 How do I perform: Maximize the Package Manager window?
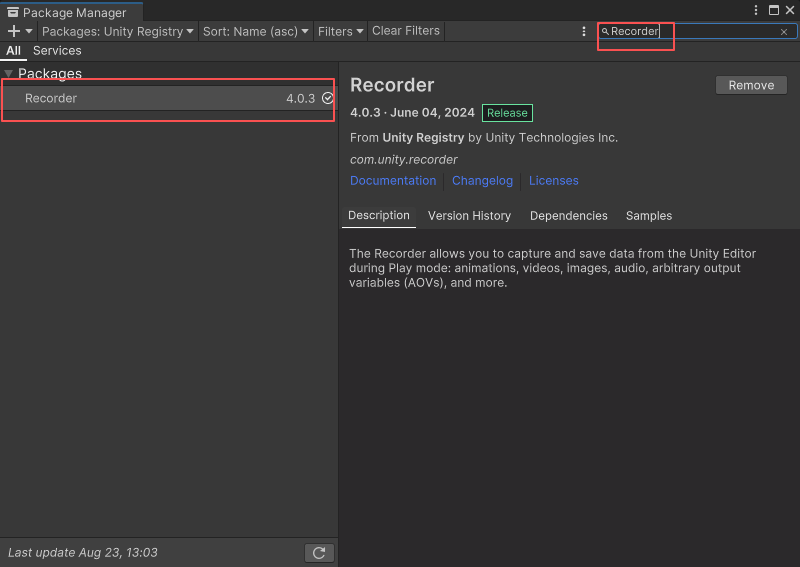(773, 10)
